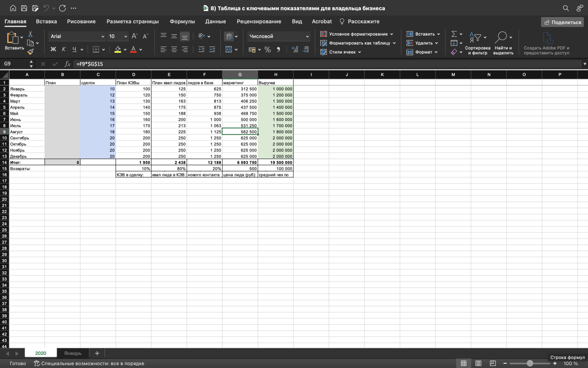Click the merge cells icon
This screenshot has width=588, height=368.
[x=229, y=49]
